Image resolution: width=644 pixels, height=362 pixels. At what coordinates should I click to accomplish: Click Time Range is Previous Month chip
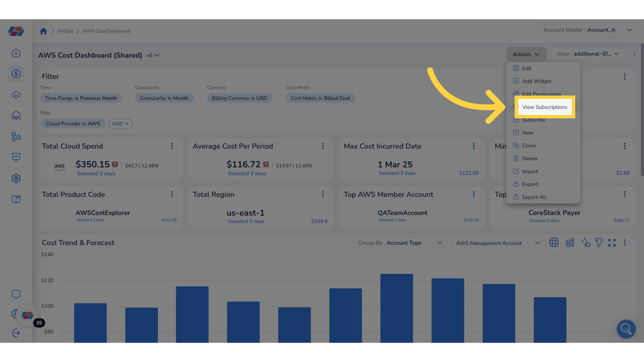[81, 98]
